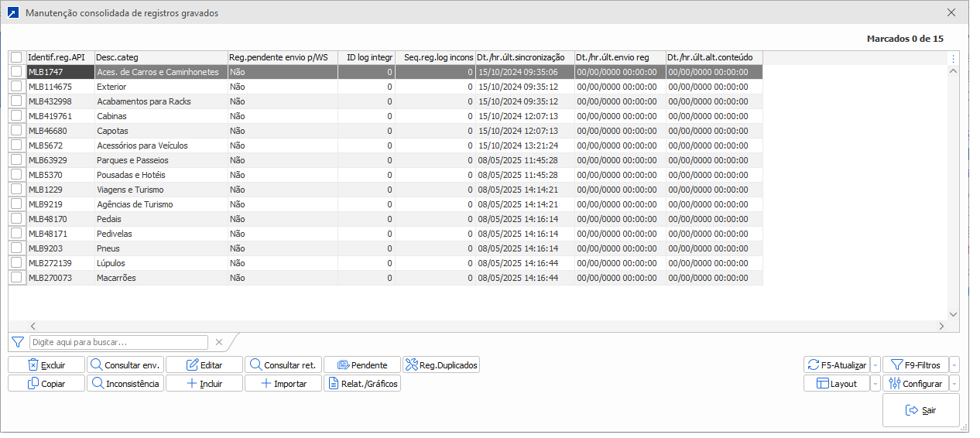Check the box for row MLB63929
This screenshot has width=980, height=438.
tap(16, 159)
